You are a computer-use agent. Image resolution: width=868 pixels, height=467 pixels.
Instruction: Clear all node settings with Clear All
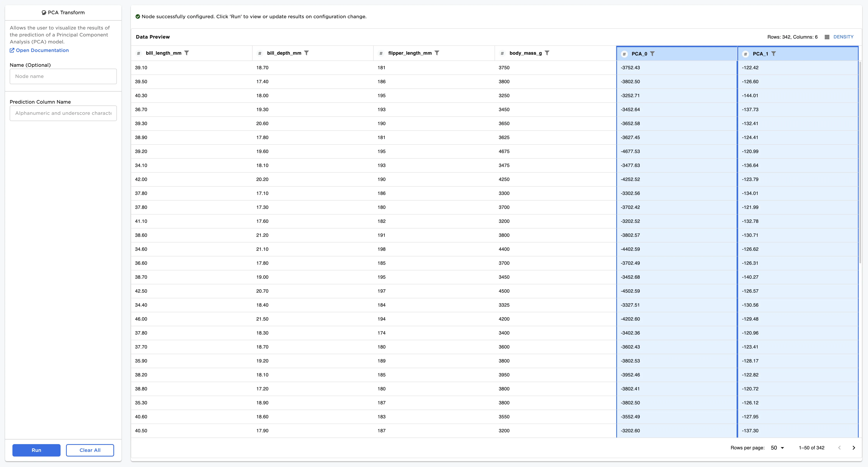tap(90, 450)
